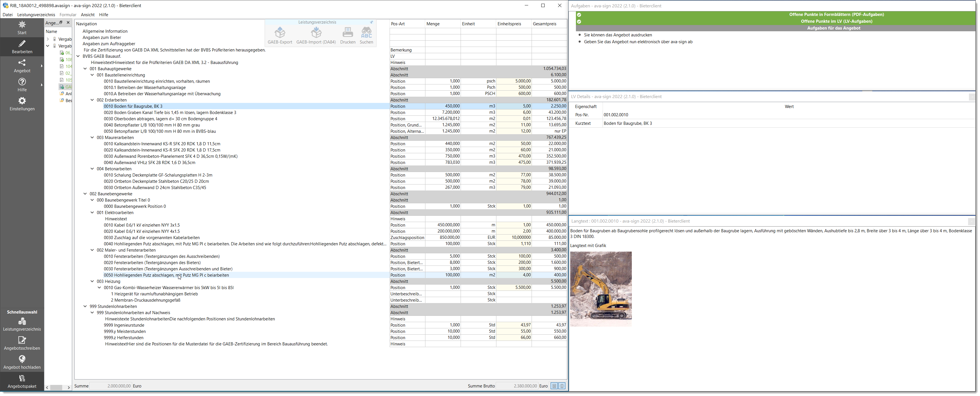
Task: Collapse 999 Stundenlohnarbeiten section
Action: [x=85, y=306]
